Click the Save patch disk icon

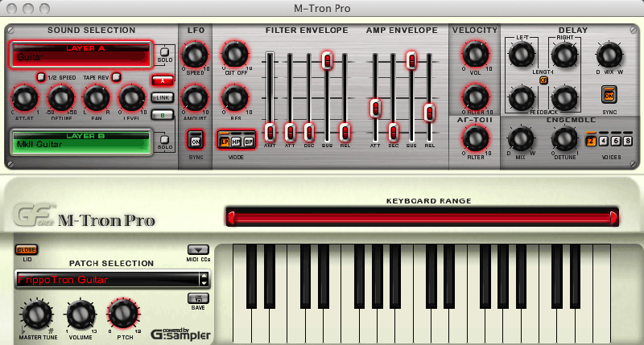coord(198,298)
